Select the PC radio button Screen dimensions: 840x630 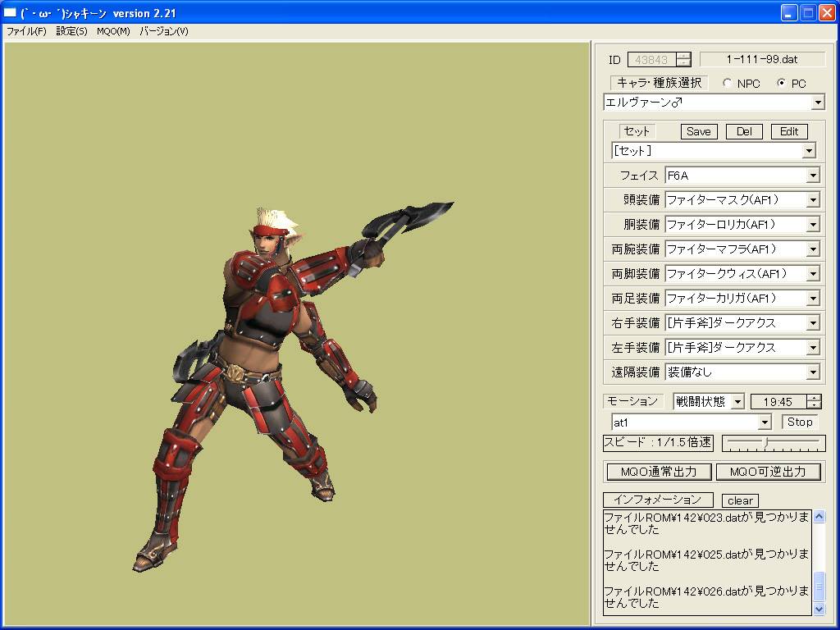[781, 84]
